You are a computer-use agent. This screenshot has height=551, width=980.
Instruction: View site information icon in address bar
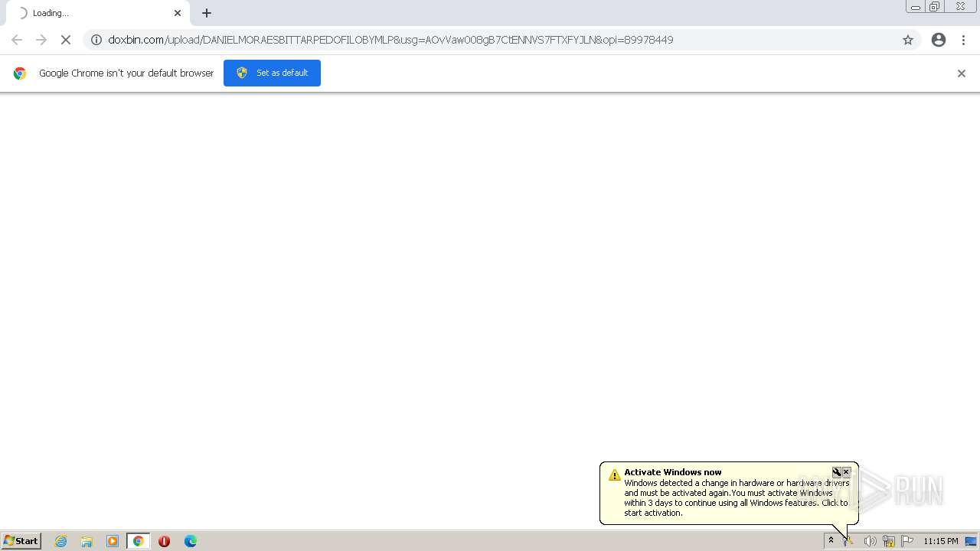pos(96,40)
